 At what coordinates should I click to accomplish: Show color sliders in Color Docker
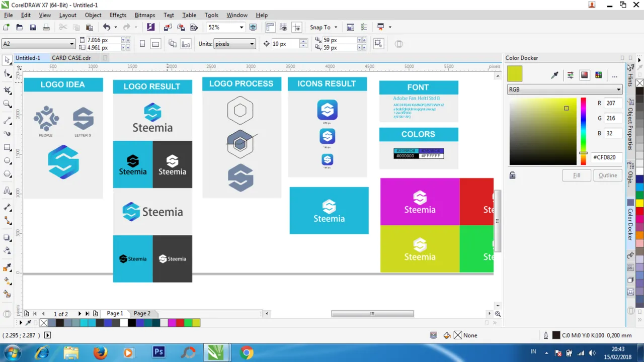tap(570, 75)
